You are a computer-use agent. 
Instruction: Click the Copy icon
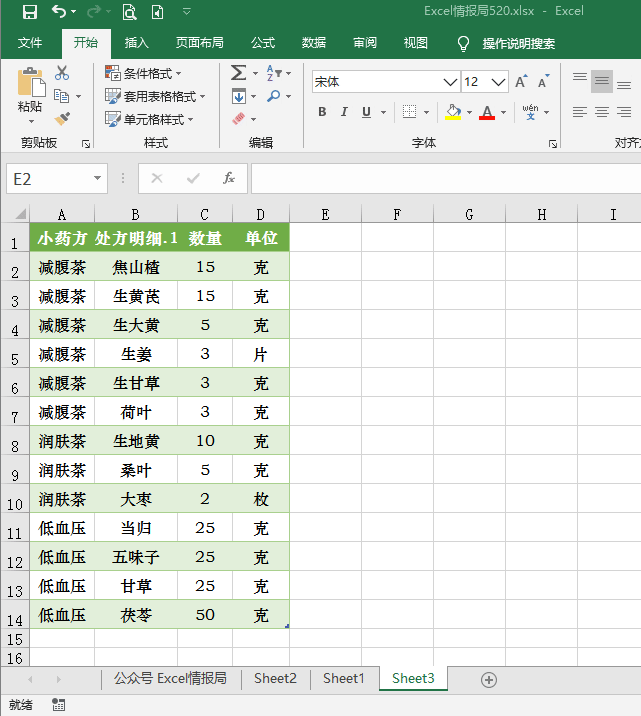coord(61,96)
